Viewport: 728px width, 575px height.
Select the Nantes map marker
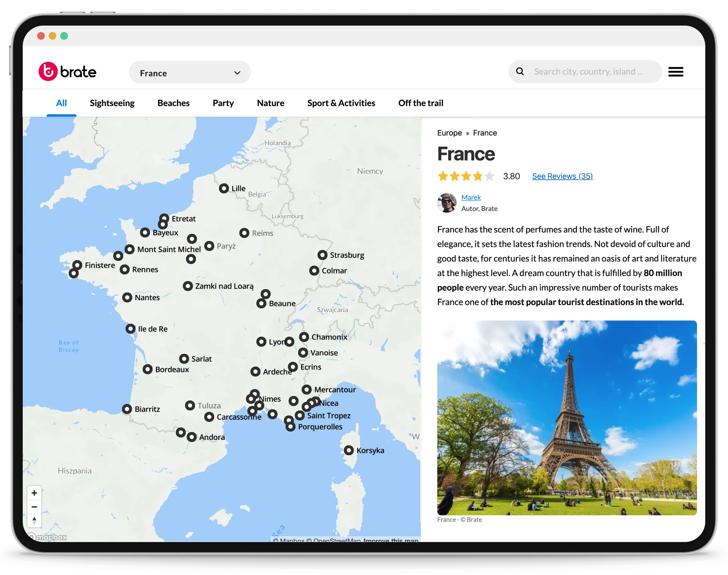point(127,297)
